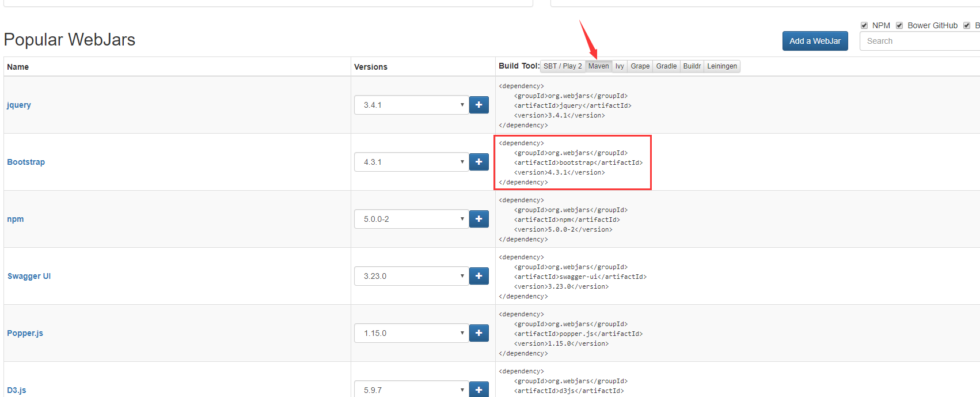The image size is (980, 397).
Task: Toggle the NPM checkbox
Action: click(864, 25)
